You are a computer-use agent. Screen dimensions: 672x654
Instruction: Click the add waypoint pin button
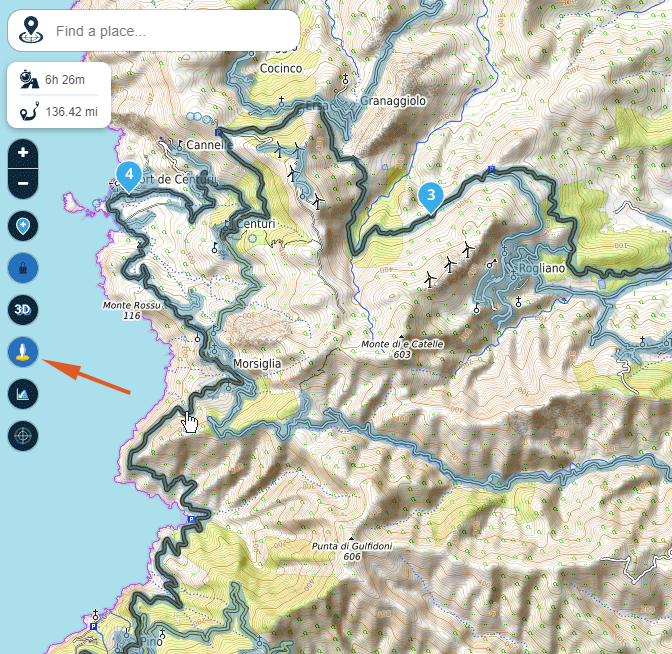coord(23,226)
